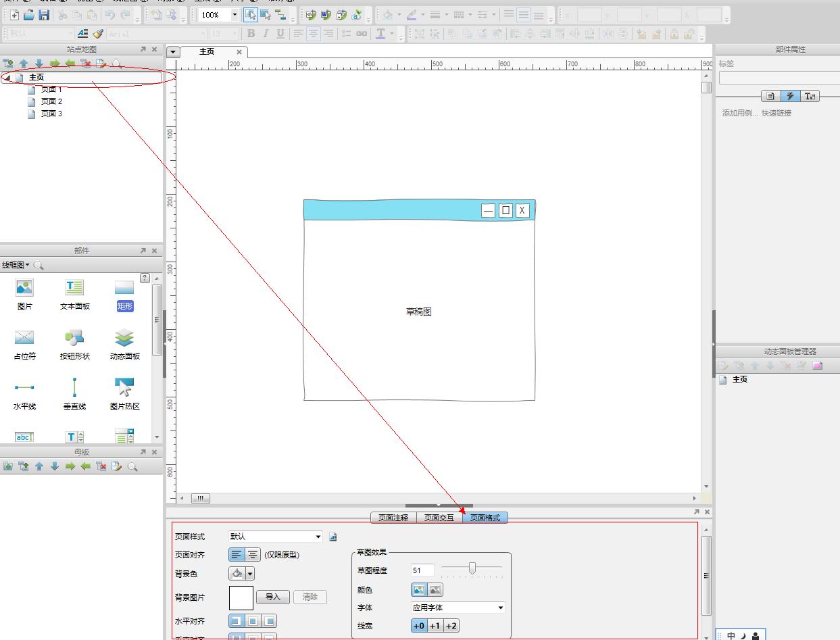The height and width of the screenshot is (640, 840).
Task: Search the widget library with the magnifier
Action: (x=39, y=266)
